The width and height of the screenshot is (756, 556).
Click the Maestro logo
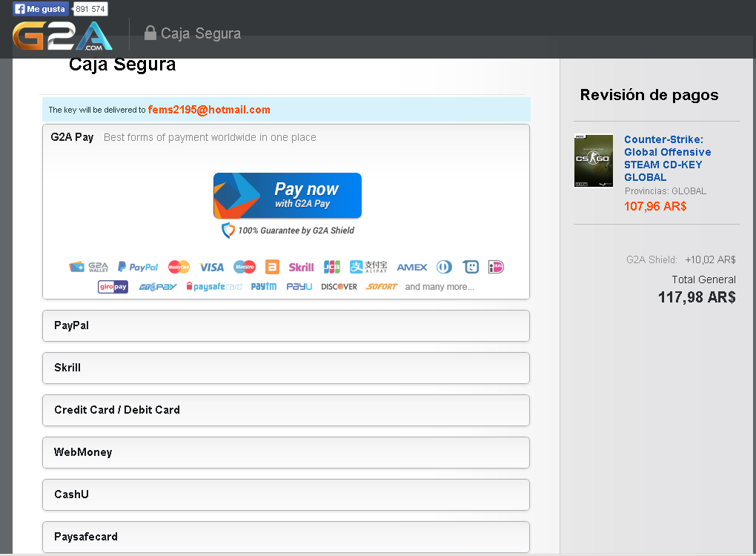(245, 267)
